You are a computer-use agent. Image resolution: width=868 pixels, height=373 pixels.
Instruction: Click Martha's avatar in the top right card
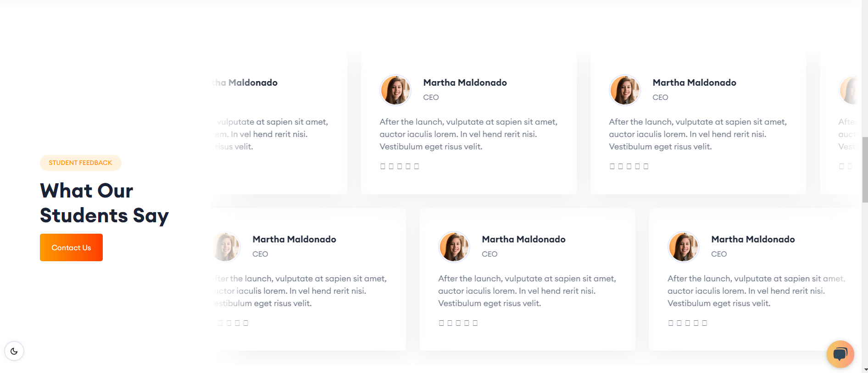point(625,90)
